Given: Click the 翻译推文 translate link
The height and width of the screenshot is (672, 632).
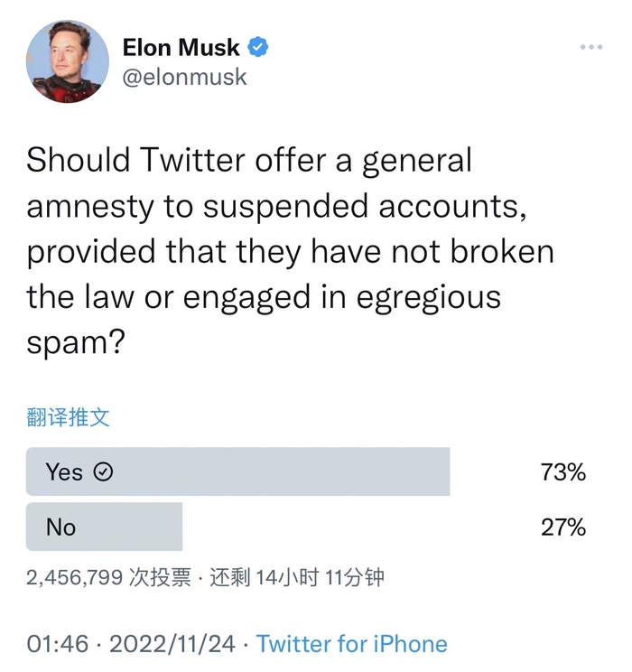Looking at the screenshot, I should tap(68, 417).
